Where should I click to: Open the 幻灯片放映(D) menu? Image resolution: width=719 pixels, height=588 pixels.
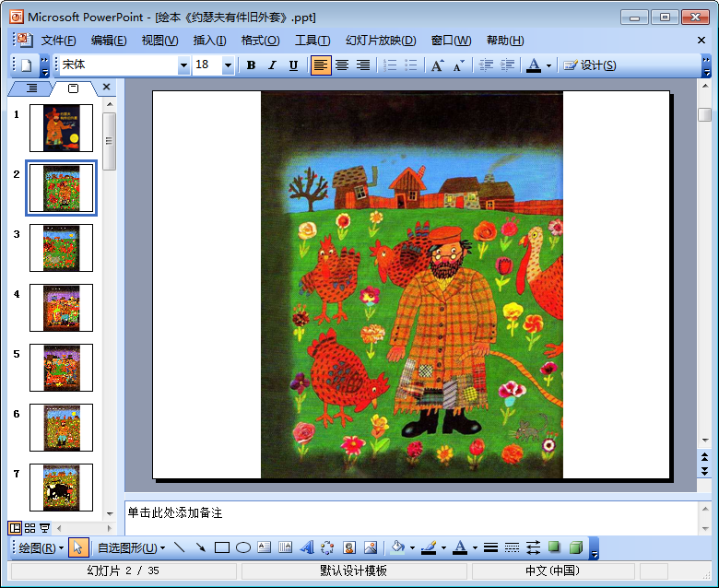tap(381, 41)
